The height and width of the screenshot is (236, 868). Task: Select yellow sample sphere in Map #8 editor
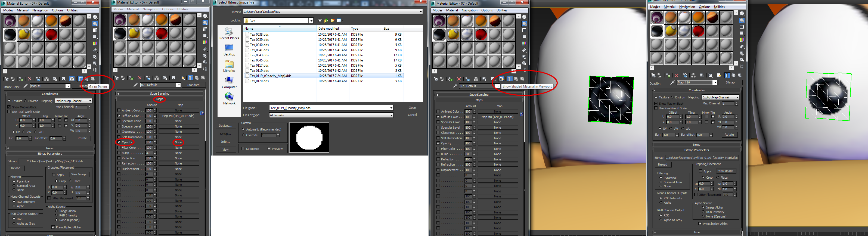(x=24, y=34)
